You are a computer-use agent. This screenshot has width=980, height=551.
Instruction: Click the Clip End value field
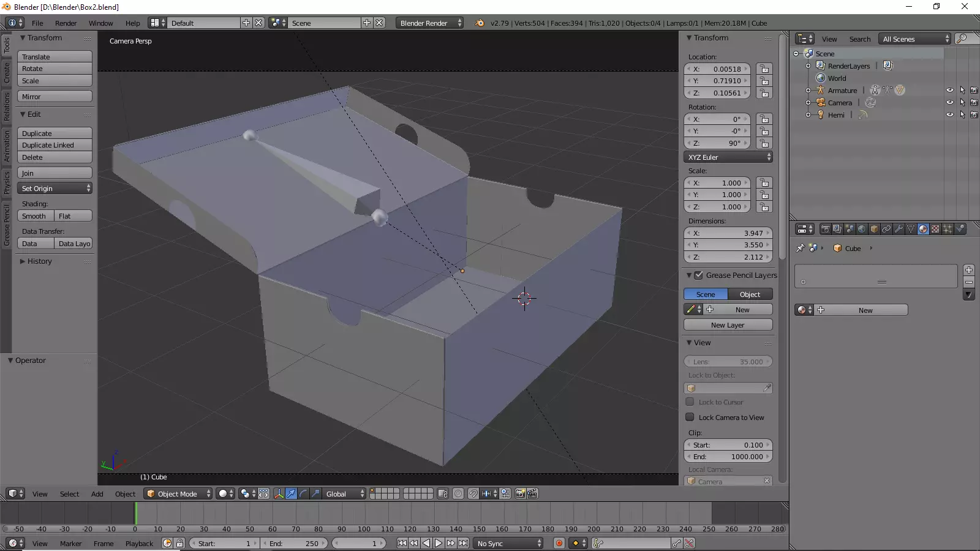click(728, 457)
